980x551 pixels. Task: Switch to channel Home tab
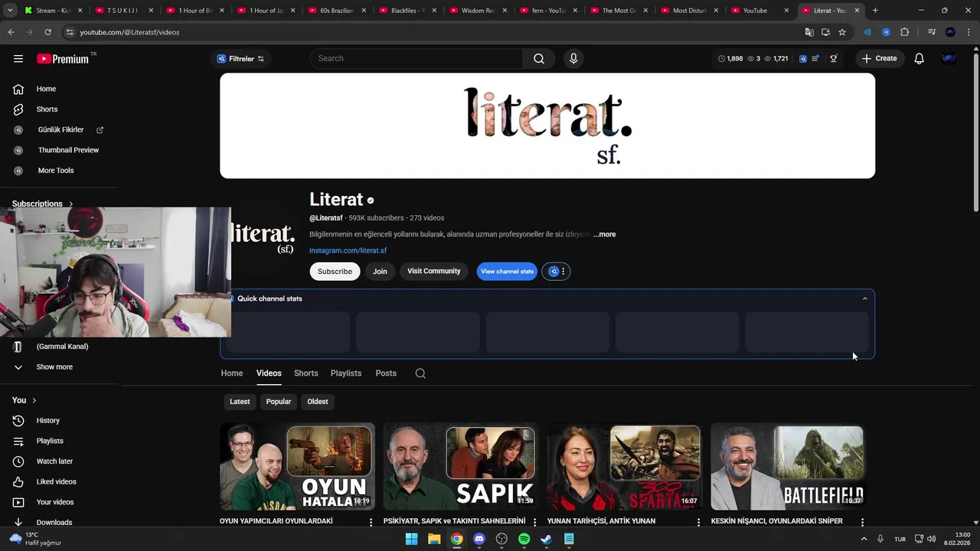coord(232,373)
